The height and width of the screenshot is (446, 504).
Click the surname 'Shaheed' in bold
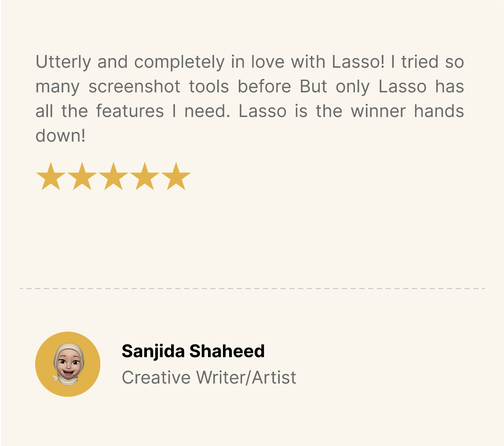227,351
